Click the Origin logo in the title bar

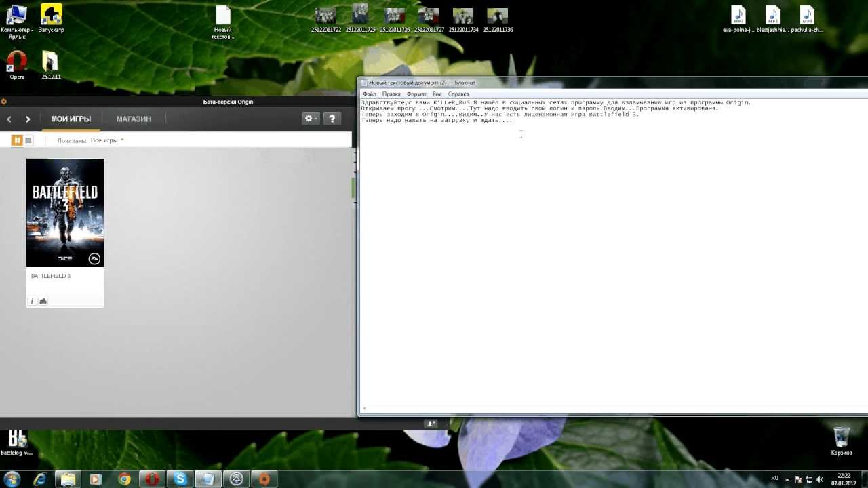[4, 102]
